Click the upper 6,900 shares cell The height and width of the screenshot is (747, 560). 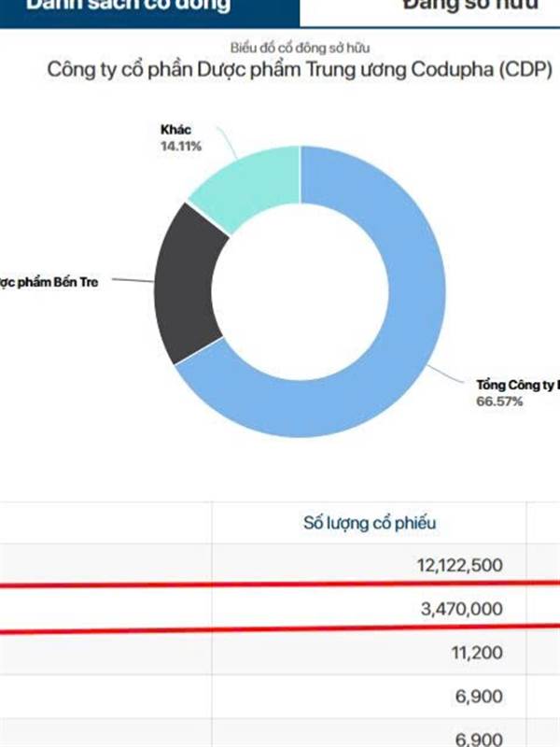tap(481, 696)
